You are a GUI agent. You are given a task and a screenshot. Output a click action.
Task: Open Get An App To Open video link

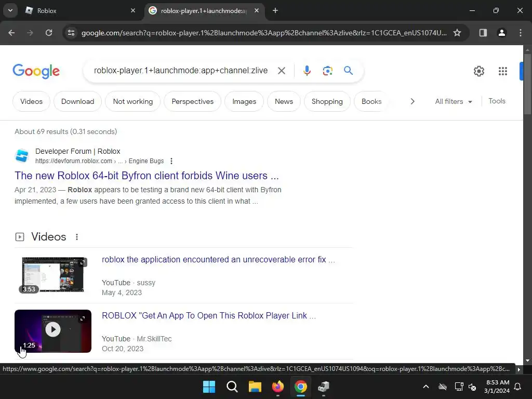(x=209, y=315)
